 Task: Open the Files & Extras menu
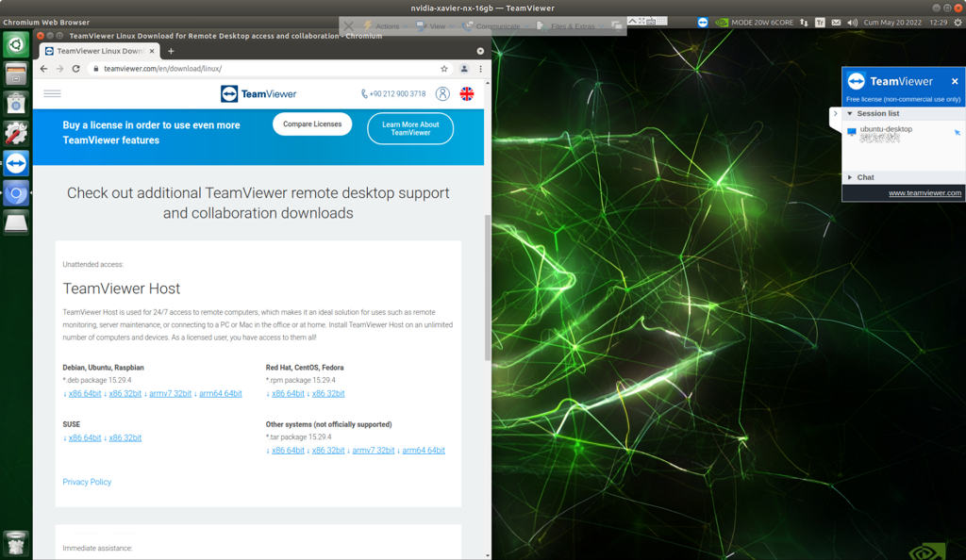click(571, 25)
